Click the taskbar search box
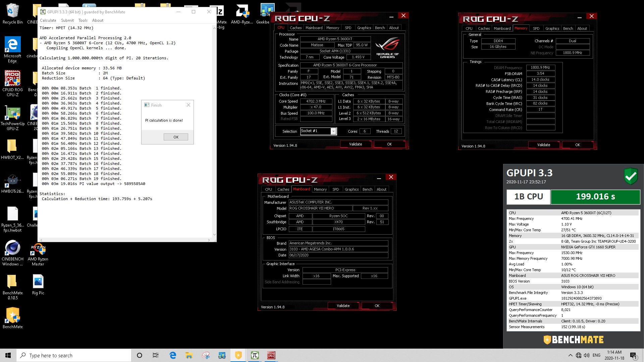This screenshot has height=362, width=644. click(x=74, y=355)
